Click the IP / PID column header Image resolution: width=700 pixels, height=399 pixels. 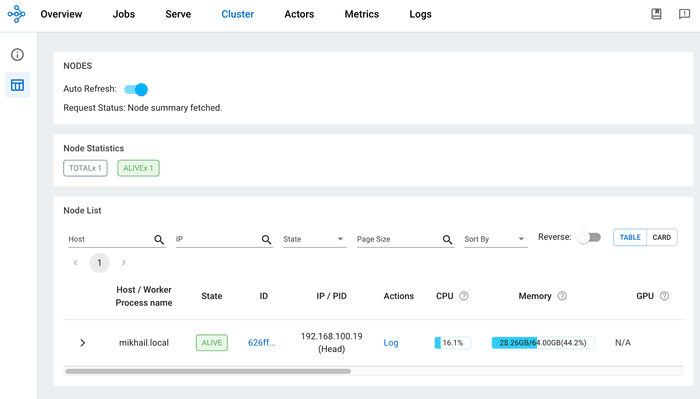[x=331, y=296]
